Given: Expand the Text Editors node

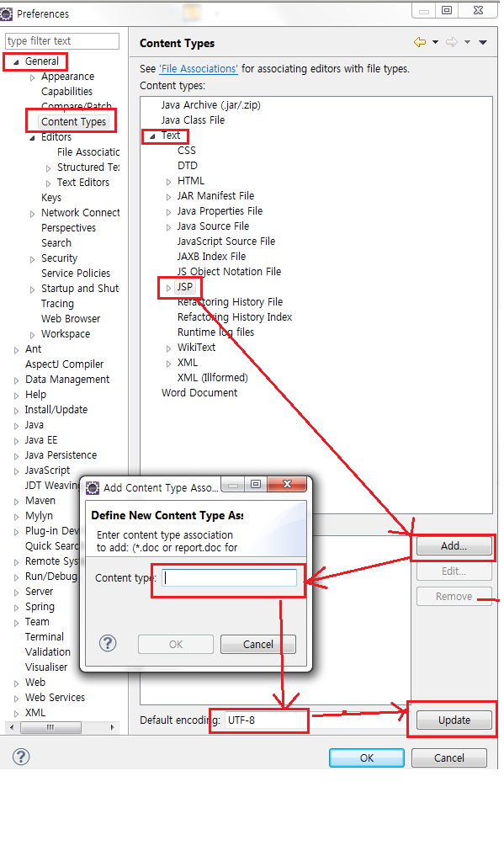Looking at the screenshot, I should [48, 183].
